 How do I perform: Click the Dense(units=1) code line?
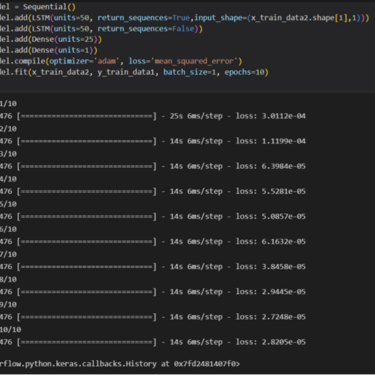[49, 50]
